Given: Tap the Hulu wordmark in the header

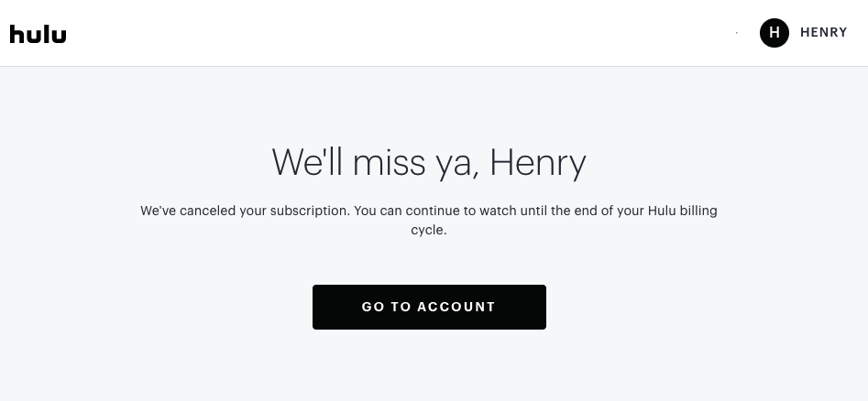Looking at the screenshot, I should (x=38, y=34).
